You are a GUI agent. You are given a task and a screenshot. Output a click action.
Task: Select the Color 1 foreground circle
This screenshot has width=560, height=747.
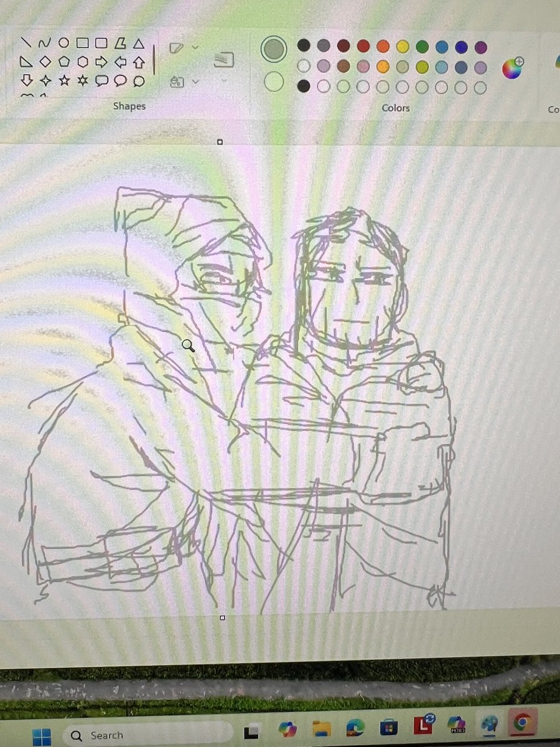pos(274,49)
